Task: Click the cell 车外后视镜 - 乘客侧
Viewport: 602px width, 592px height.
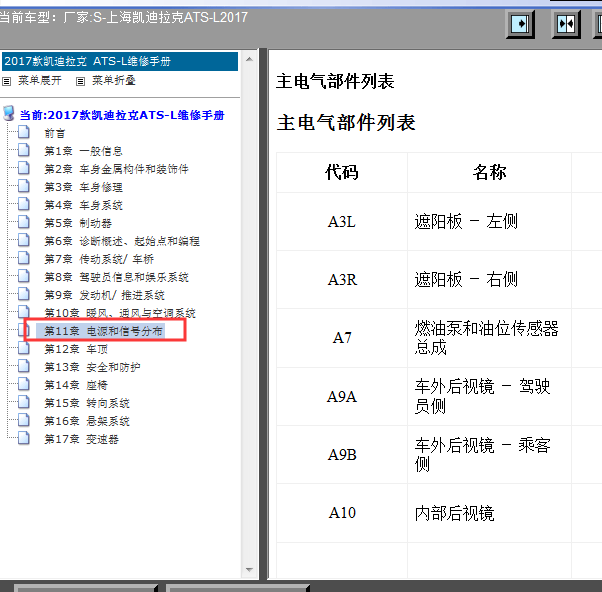Action: coord(490,455)
